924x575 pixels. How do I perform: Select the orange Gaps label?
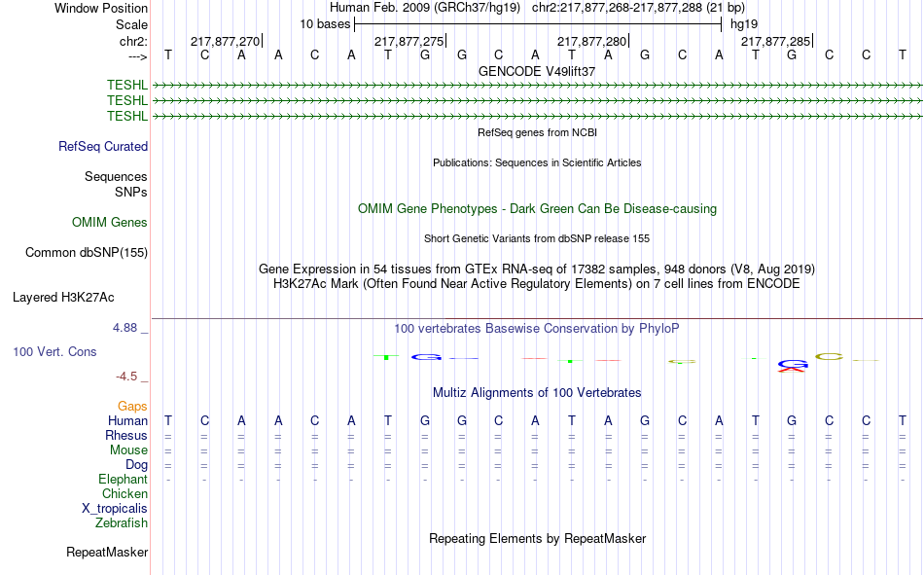132,406
